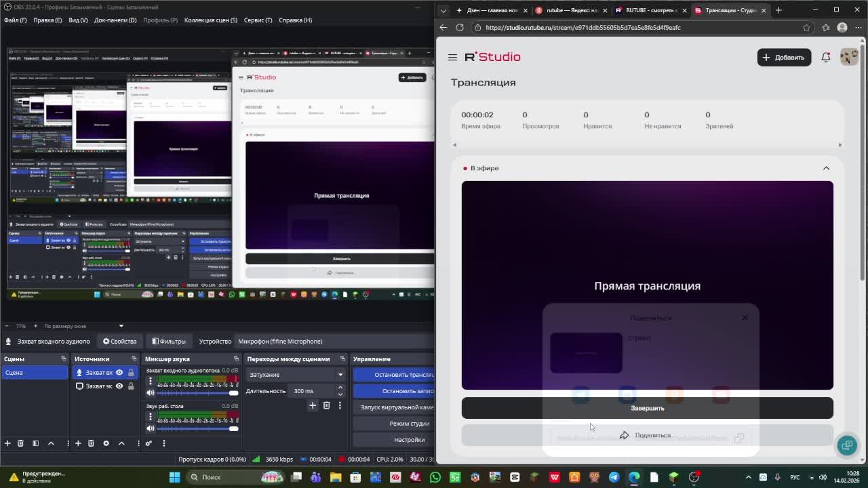The image size is (868, 488).
Task: Toggle visibility of Захват вх source
Action: [x=119, y=373]
